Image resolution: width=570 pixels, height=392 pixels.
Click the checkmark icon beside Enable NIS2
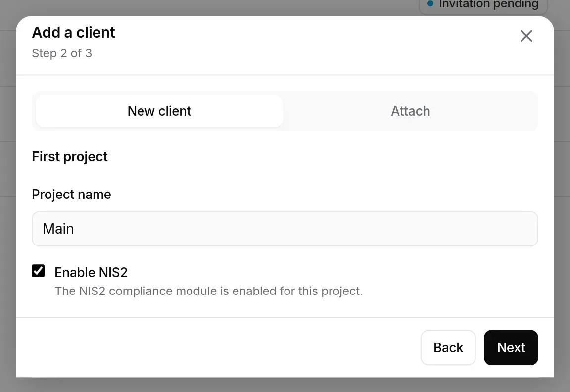click(x=38, y=271)
